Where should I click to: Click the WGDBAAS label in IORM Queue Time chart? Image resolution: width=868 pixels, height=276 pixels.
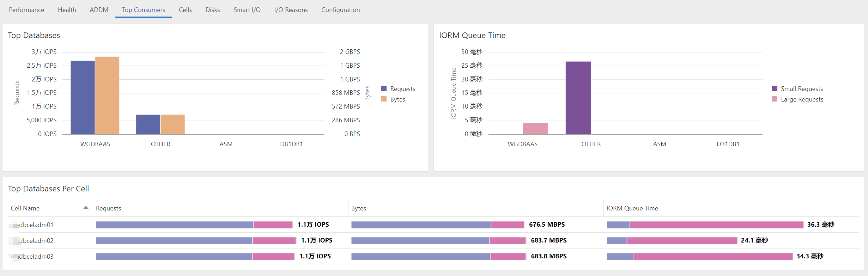tap(522, 144)
